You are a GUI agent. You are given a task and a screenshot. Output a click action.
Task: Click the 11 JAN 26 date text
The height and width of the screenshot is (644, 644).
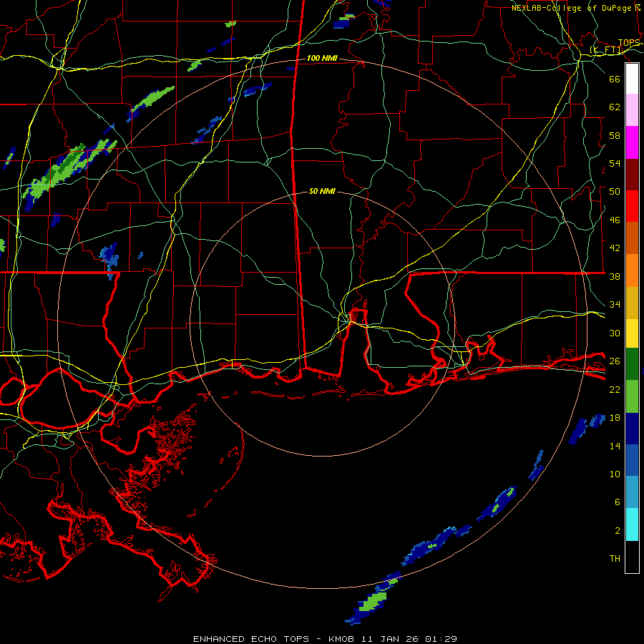tap(390, 639)
